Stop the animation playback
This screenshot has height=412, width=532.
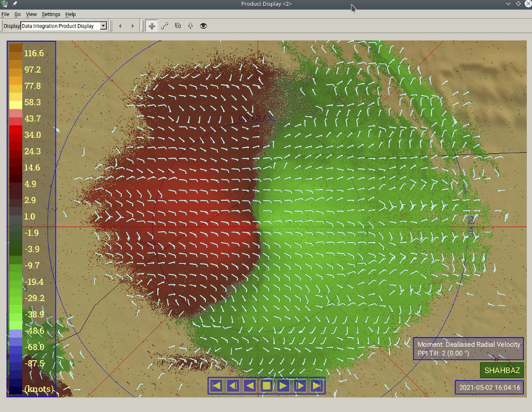pos(266,386)
